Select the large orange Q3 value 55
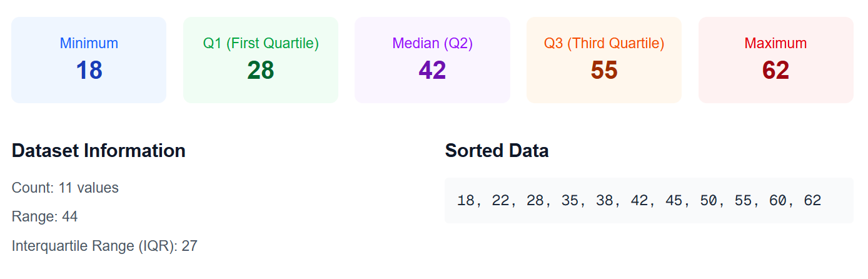 click(603, 70)
